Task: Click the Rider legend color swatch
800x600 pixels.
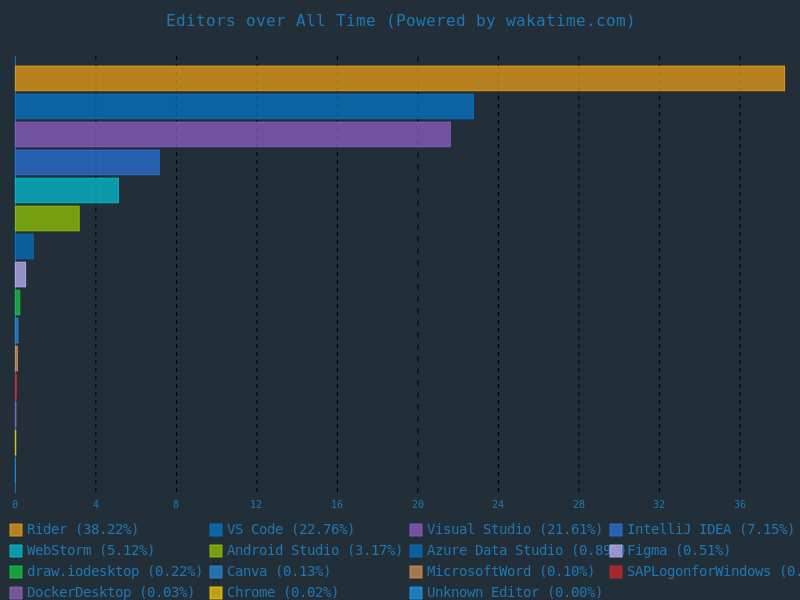Action: point(16,530)
